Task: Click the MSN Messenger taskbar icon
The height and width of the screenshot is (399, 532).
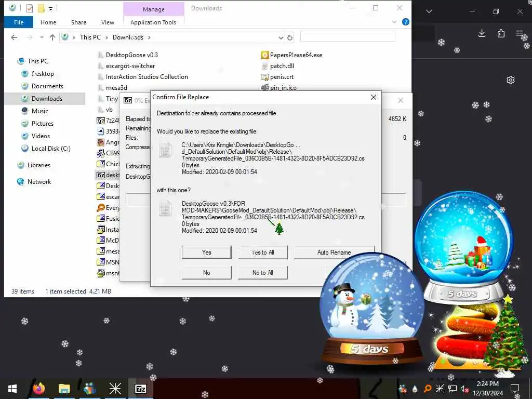Action: (x=89, y=389)
